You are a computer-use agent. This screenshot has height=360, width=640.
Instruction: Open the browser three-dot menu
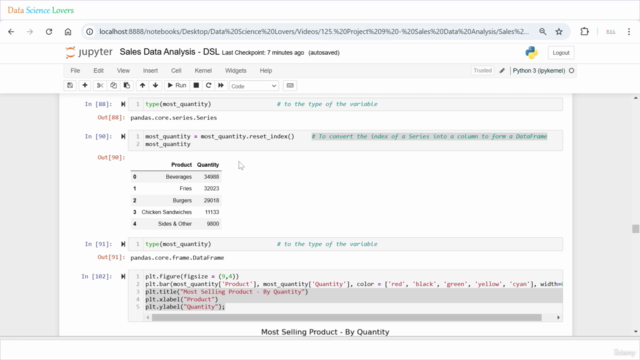coord(629,32)
